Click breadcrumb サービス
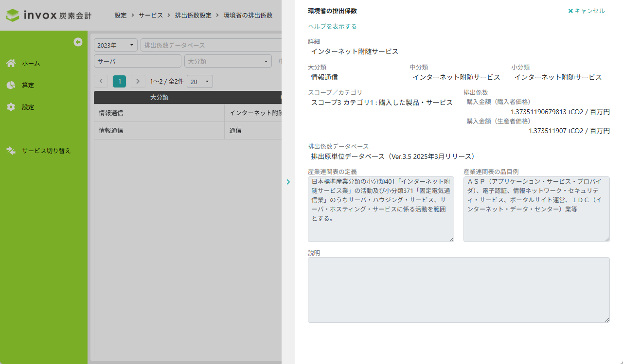The image size is (623, 364). [151, 15]
